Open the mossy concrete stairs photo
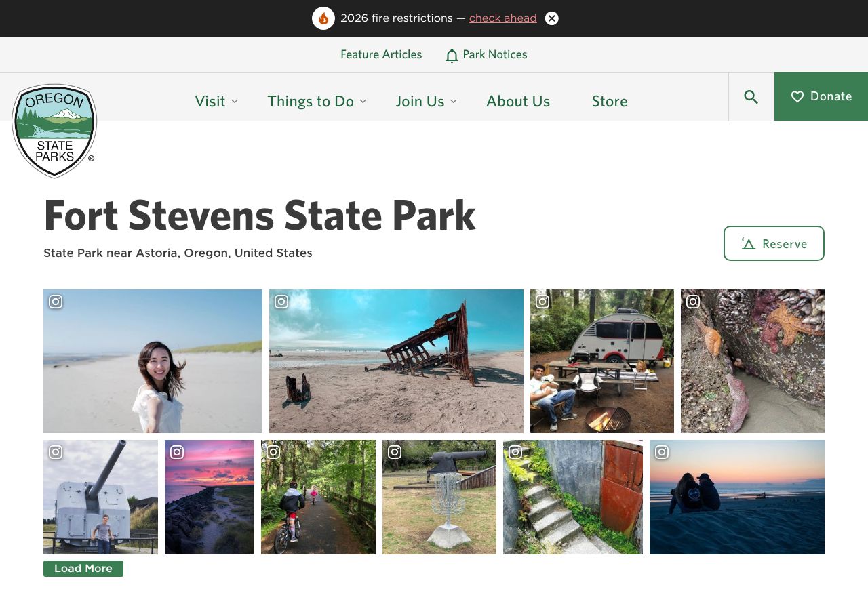This screenshot has width=868, height=610. (573, 497)
